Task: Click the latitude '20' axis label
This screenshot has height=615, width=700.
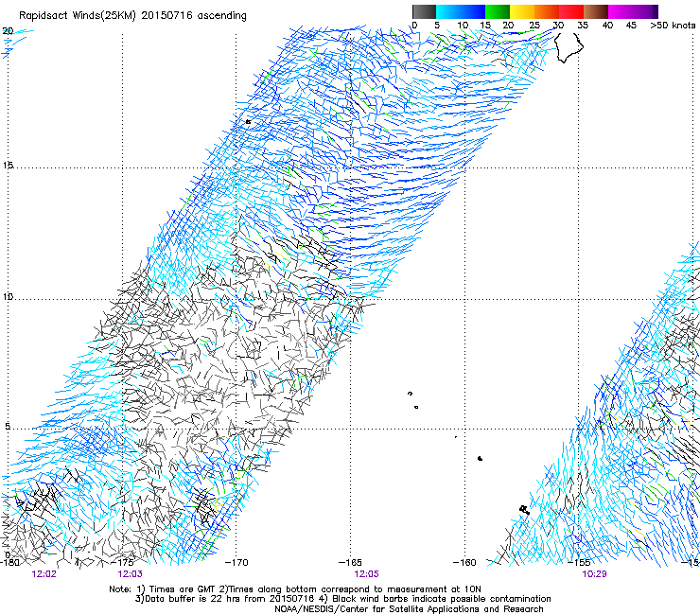Action: [x=8, y=31]
